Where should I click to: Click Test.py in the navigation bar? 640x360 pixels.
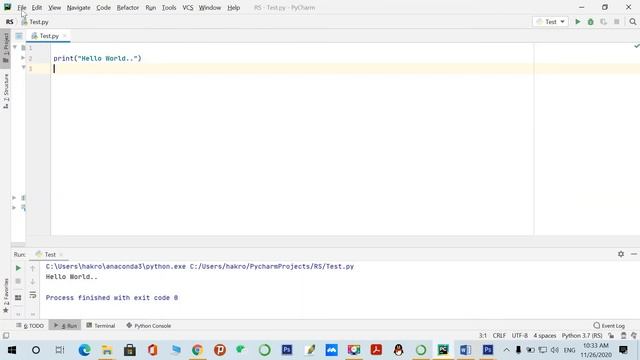(35, 22)
